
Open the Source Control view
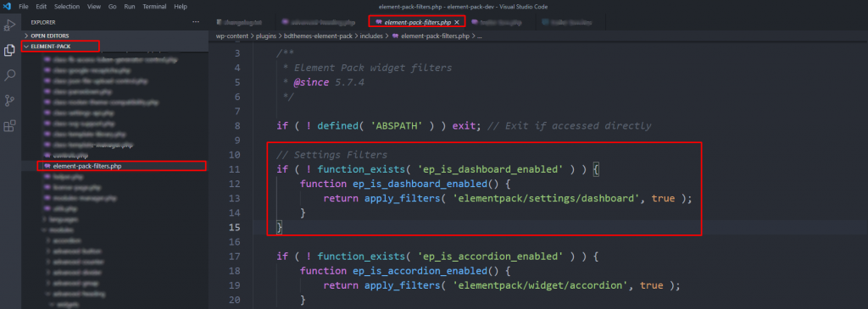(x=9, y=101)
